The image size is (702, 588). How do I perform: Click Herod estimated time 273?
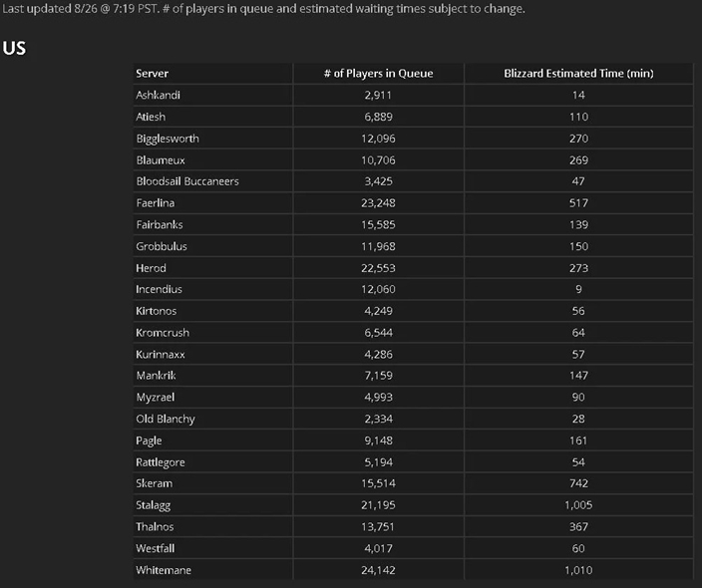[578, 268]
